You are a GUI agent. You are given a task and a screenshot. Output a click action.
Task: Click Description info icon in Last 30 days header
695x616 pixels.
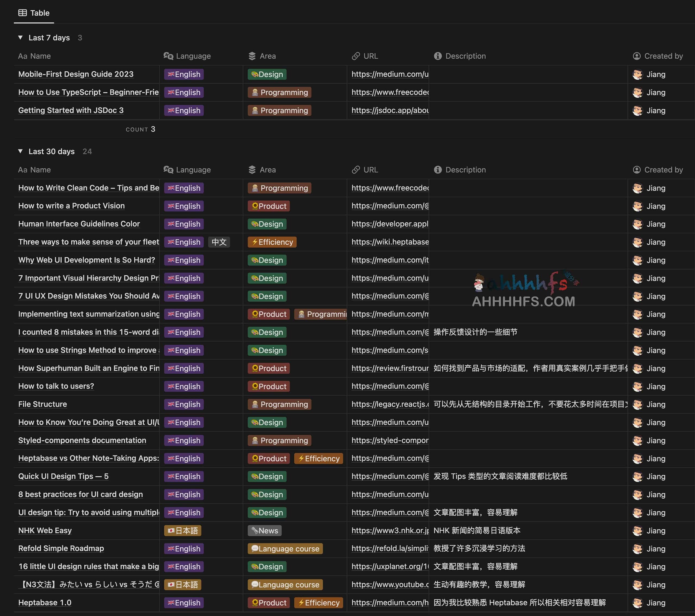(x=438, y=170)
